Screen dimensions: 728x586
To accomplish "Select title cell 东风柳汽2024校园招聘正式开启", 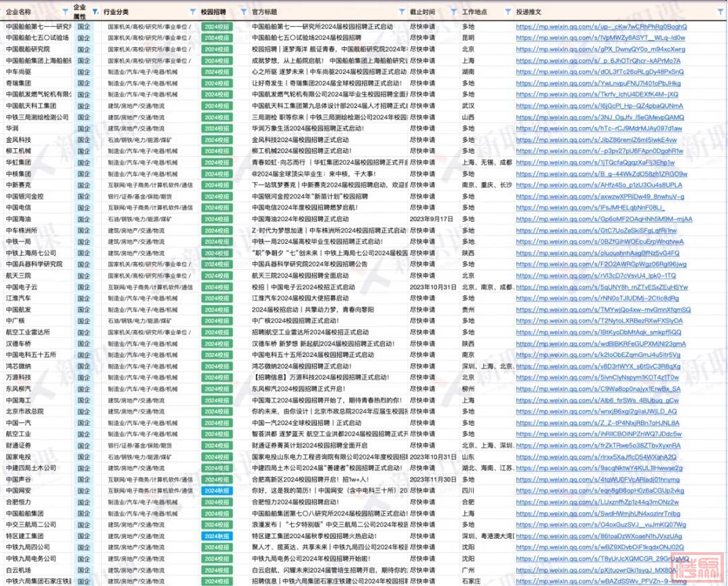I will tap(299, 389).
